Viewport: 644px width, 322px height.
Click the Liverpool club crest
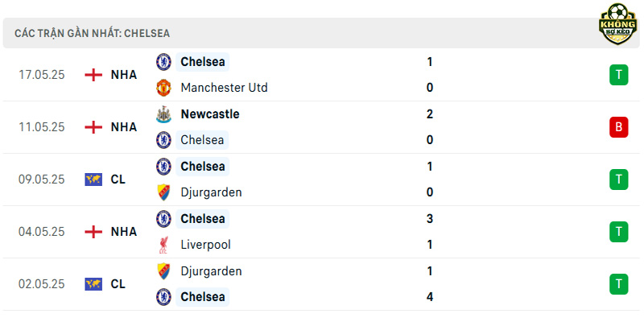[164, 245]
